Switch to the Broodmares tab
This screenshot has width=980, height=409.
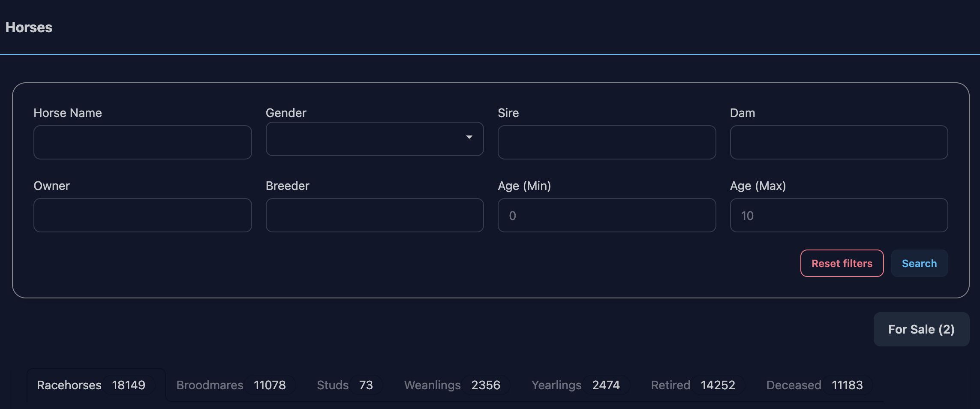click(231, 385)
